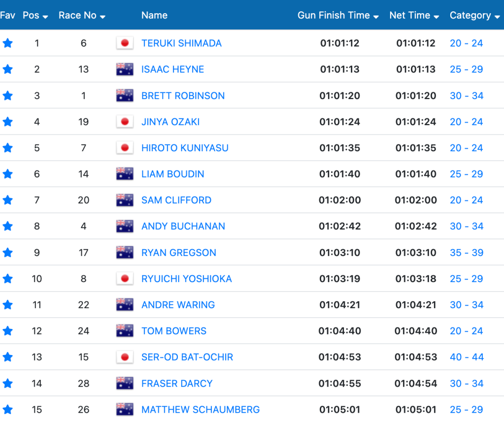Toggle favorite star for Brett Robinson
The height and width of the screenshot is (422, 504).
(7, 96)
